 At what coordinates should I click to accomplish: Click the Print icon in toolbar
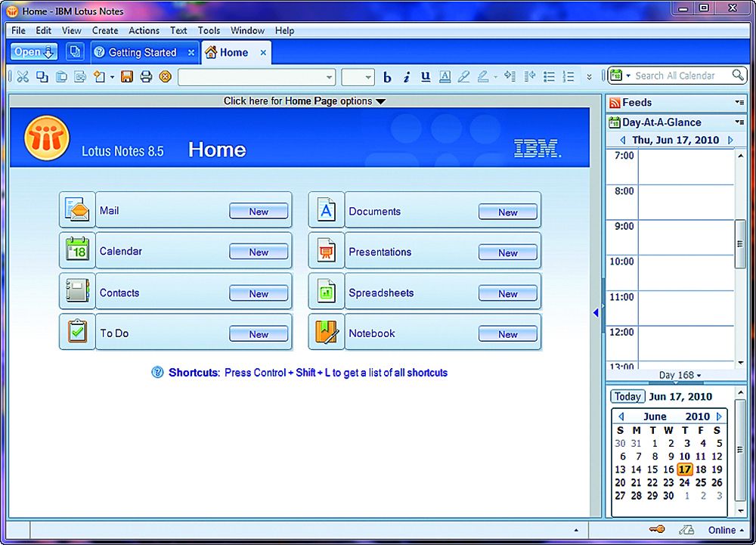(146, 76)
